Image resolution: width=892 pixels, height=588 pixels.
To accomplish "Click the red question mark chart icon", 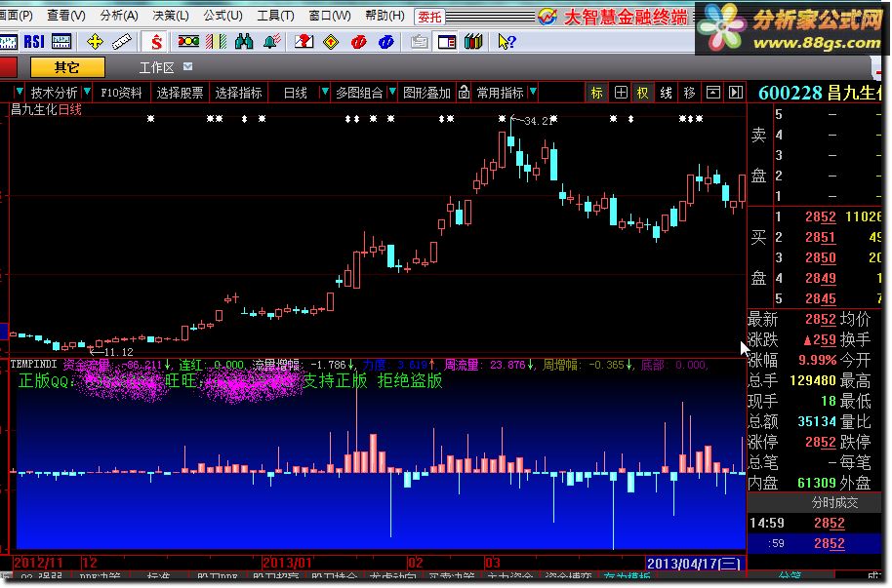I will pos(304,42).
